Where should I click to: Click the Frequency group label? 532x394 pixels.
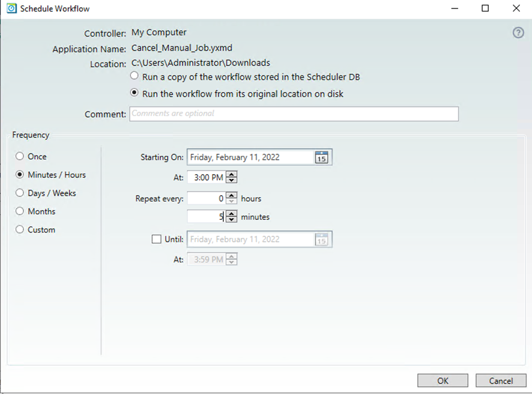[x=31, y=135]
